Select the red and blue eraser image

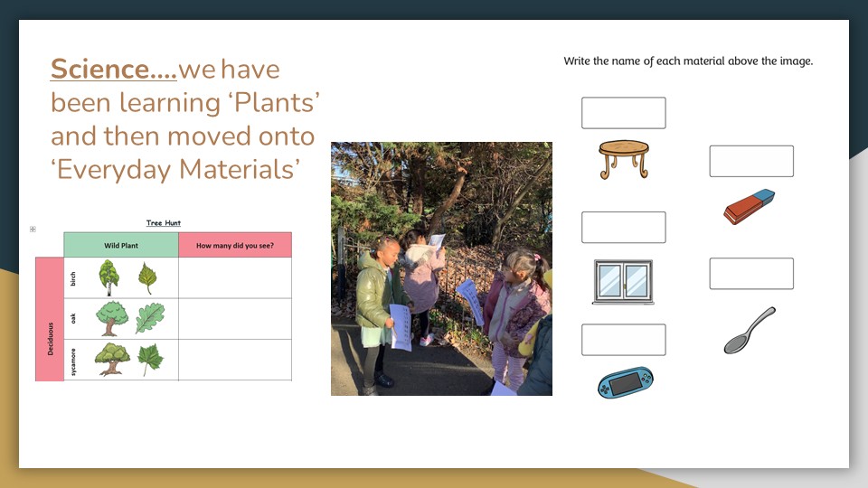pyautogui.click(x=750, y=207)
